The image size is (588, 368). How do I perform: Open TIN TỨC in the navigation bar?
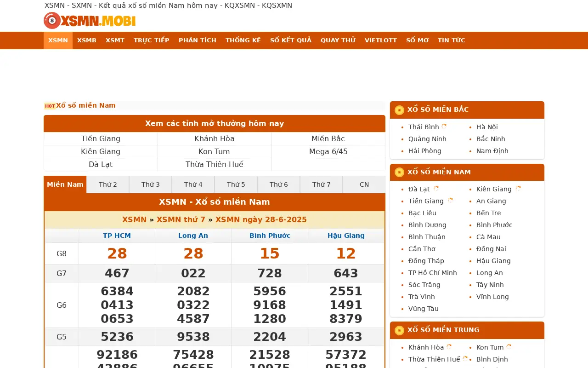click(x=452, y=40)
